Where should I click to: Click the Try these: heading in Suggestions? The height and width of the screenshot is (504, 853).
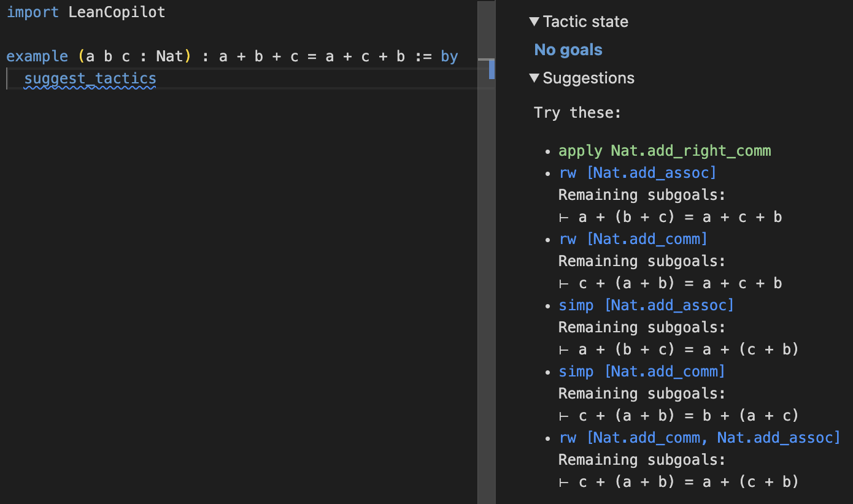pos(576,112)
